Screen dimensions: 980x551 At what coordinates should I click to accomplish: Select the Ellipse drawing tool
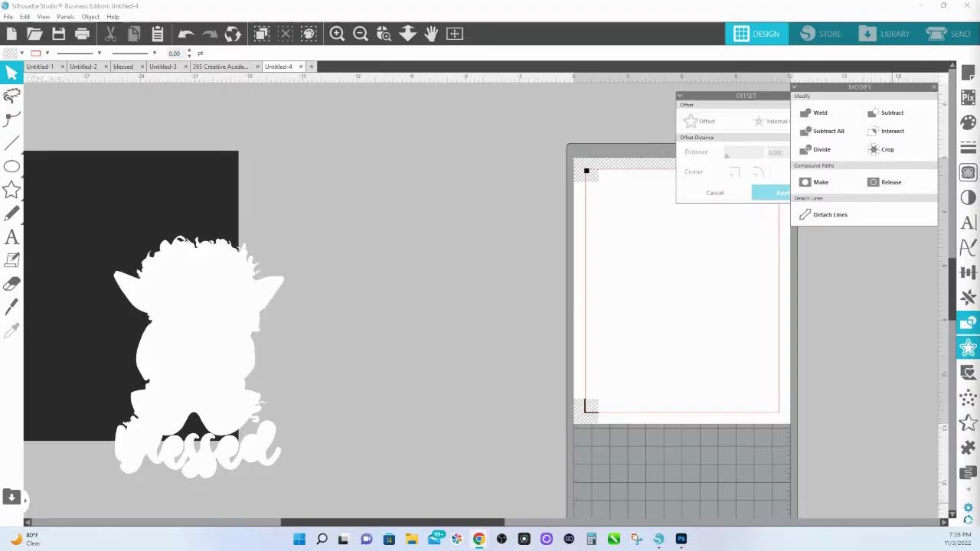[11, 167]
